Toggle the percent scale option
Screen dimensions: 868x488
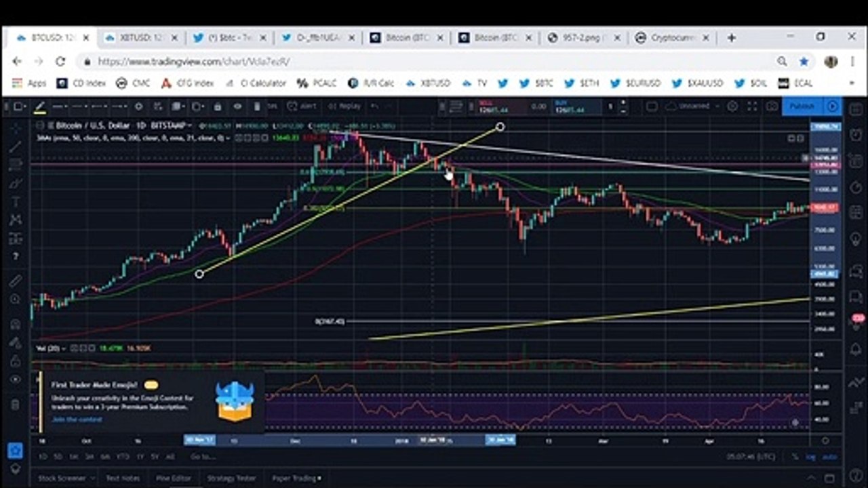(x=795, y=457)
